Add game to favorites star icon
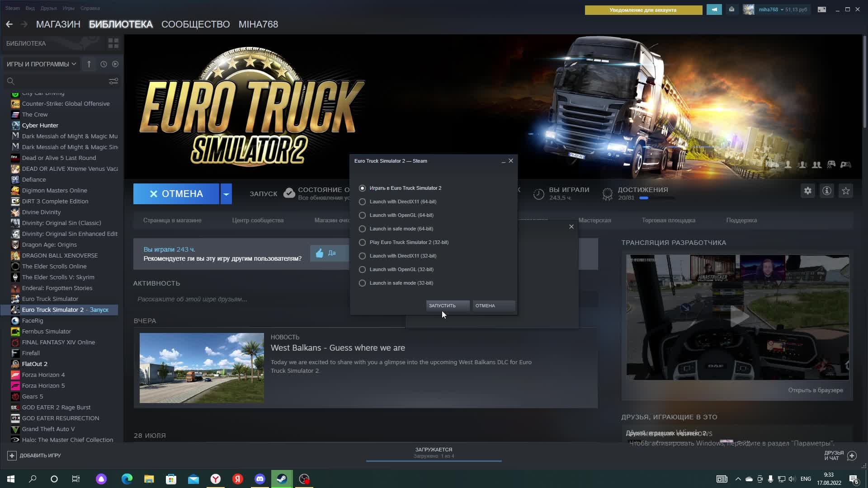 [x=846, y=191]
